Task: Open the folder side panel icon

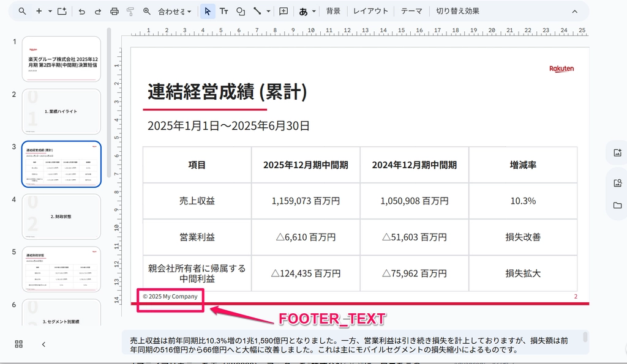Action: (x=617, y=206)
